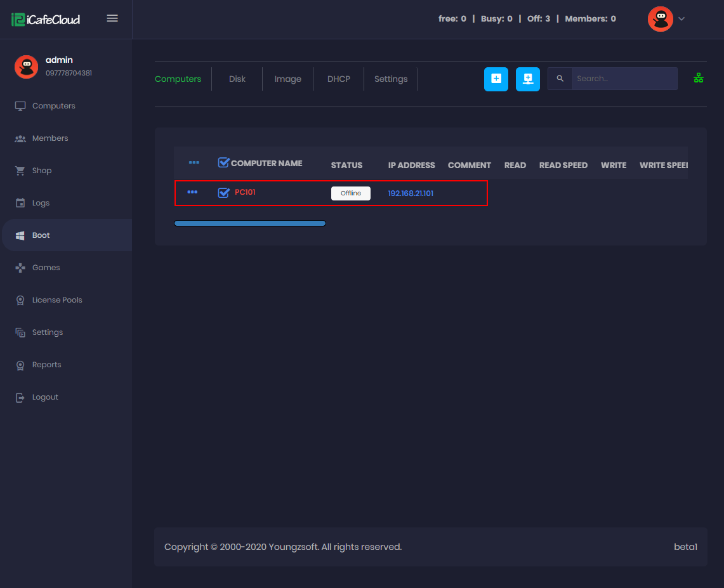This screenshot has height=588, width=724.
Task: Uncheck the PC101 row checkbox
Action: [x=223, y=193]
